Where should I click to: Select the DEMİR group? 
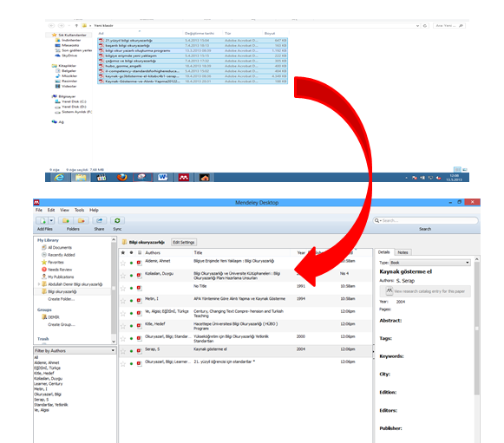(54, 317)
